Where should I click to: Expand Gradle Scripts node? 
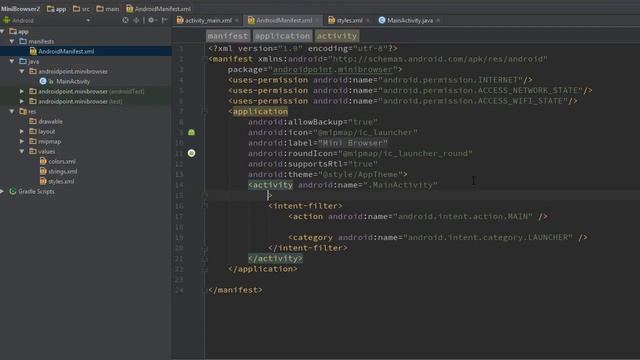coord(2,191)
